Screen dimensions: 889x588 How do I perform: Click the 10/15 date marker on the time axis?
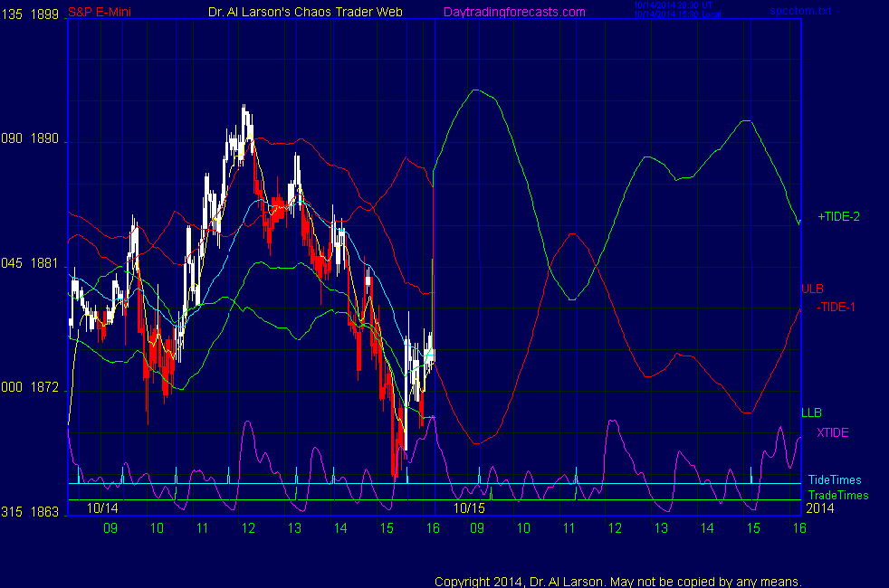click(x=470, y=508)
